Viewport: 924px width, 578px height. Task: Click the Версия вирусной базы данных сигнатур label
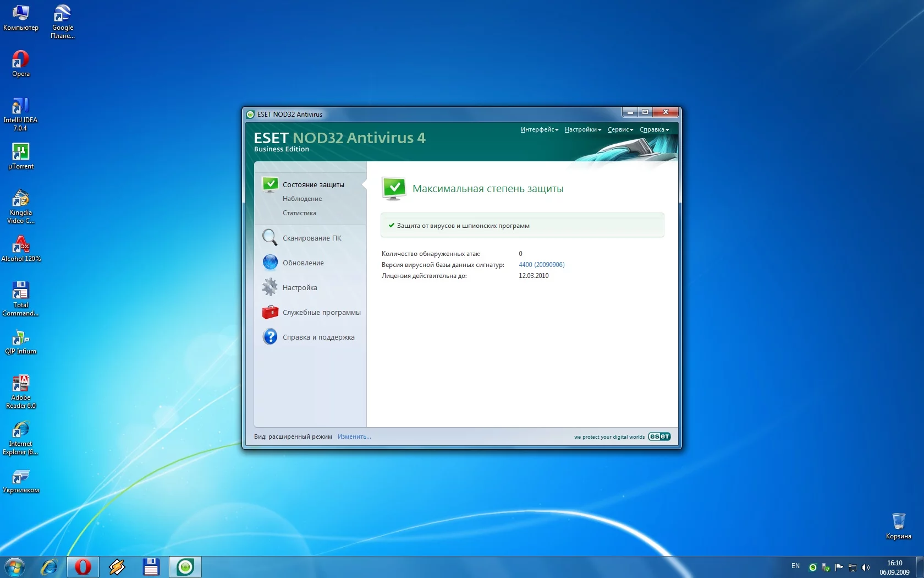pos(443,265)
